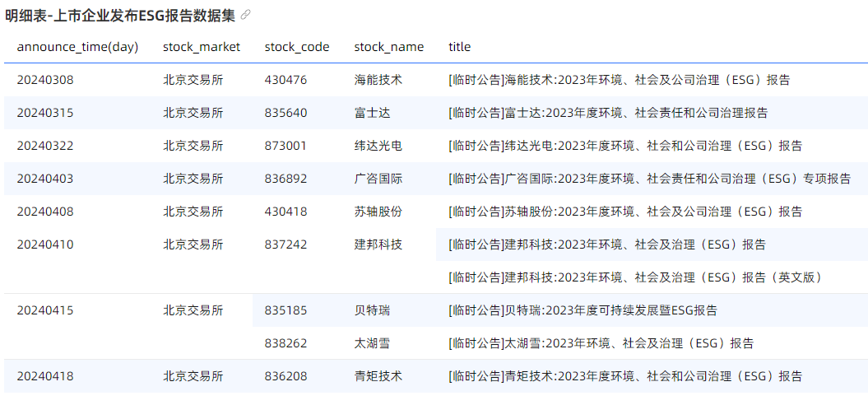
Task: Select stock name 青矩技术
Action: (378, 376)
